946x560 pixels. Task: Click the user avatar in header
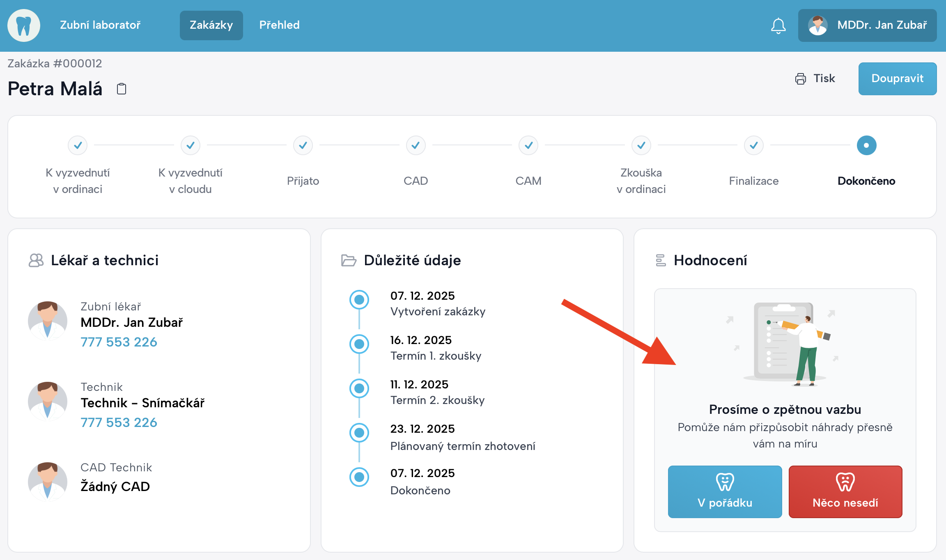pos(817,25)
